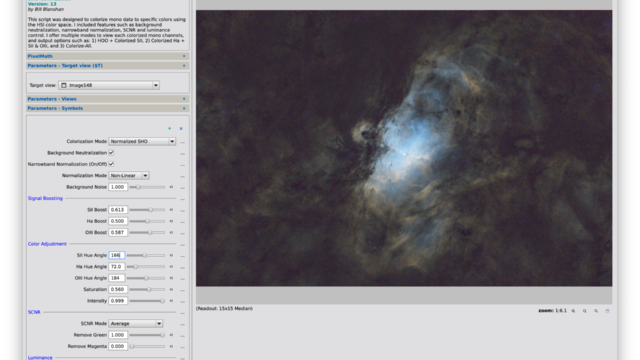Screen dimensions: 640x360
Task: Click the Intensity slider
Action: click(147, 301)
